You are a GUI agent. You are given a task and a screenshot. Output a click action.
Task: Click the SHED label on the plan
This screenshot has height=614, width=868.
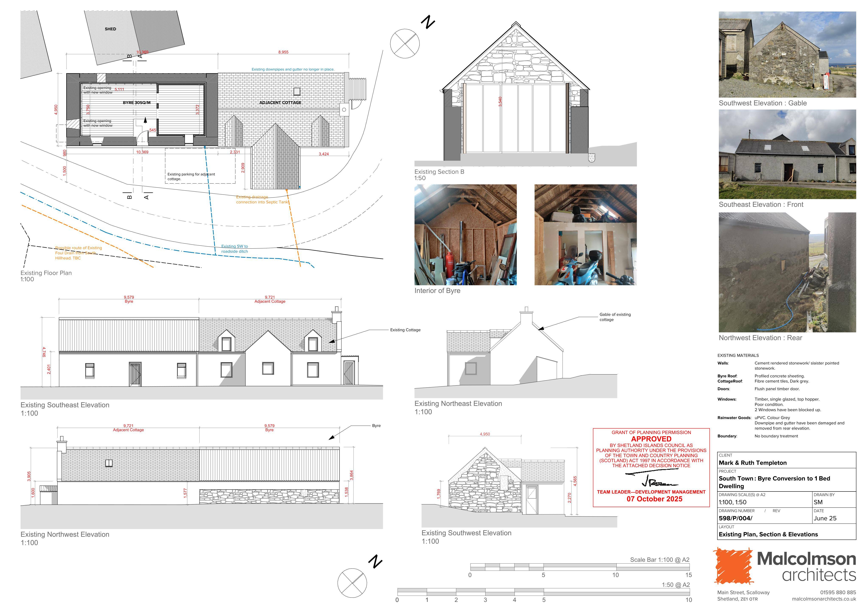click(x=110, y=29)
